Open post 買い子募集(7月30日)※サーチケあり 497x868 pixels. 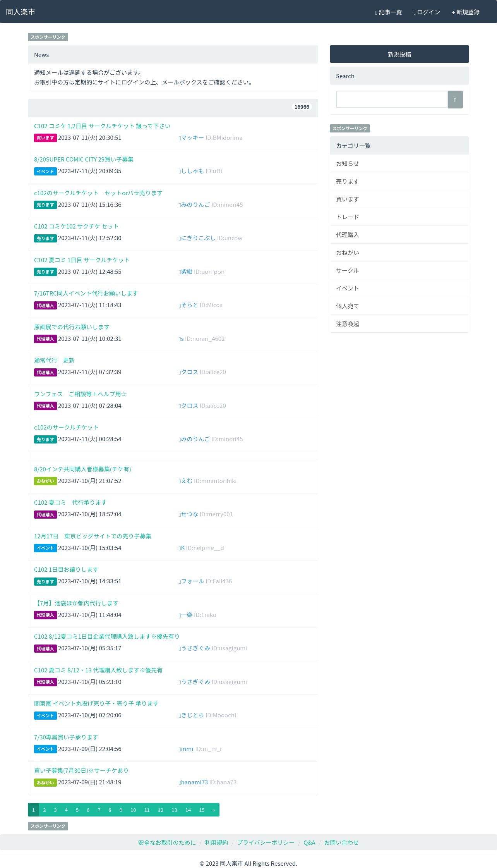(81, 770)
